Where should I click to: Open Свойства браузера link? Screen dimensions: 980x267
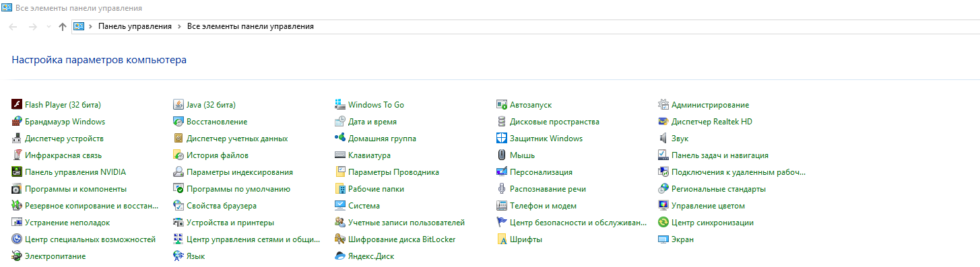point(222,206)
